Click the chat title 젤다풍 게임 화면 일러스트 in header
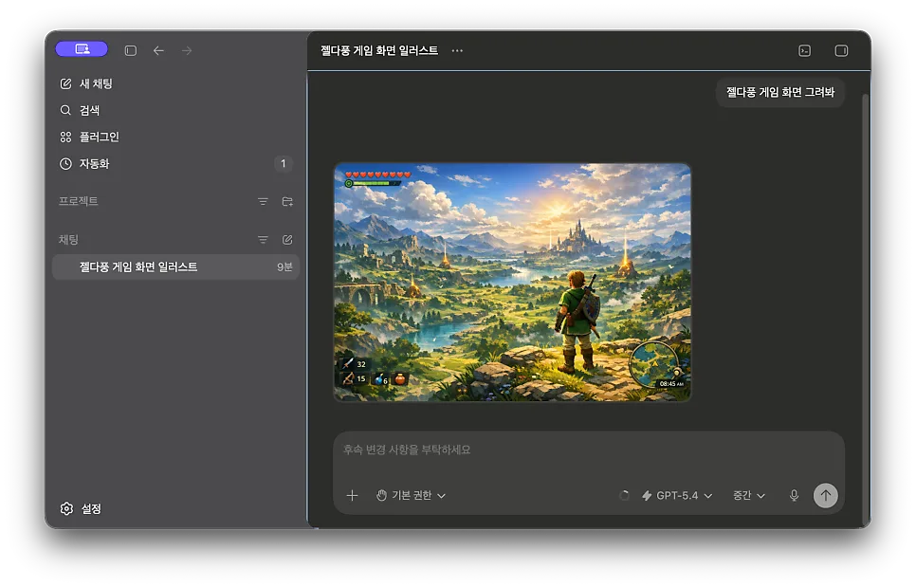The height and width of the screenshot is (588, 916). 379,51
